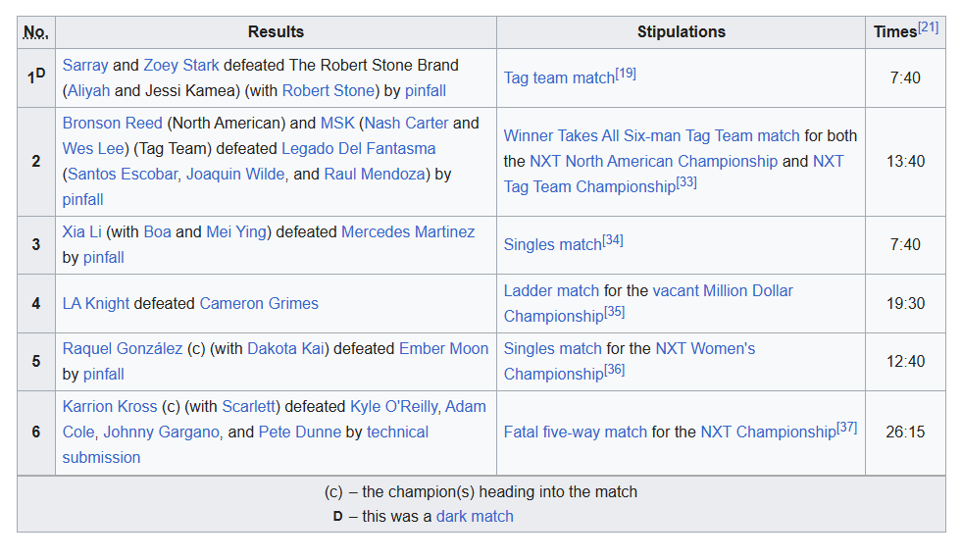Open citation reference 21 beside Times
The height and width of the screenshot is (560, 962).
[x=929, y=27]
